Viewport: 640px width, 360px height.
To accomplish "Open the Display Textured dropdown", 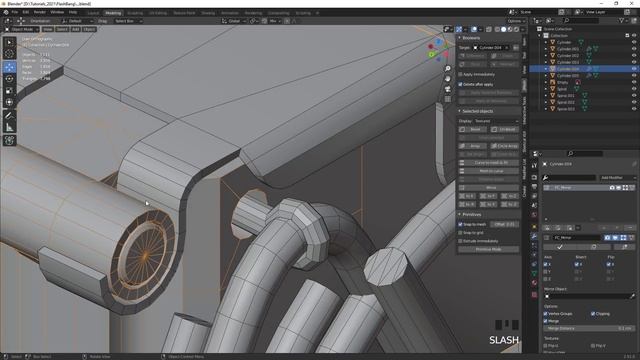I will [496, 121].
